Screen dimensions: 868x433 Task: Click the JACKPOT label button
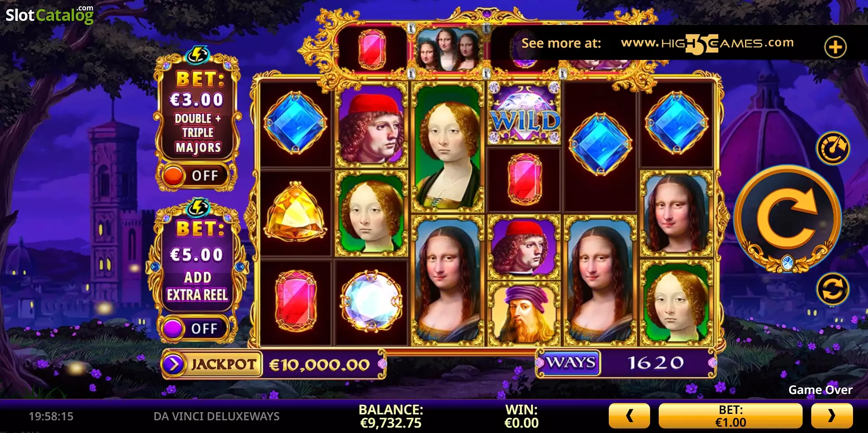click(222, 364)
